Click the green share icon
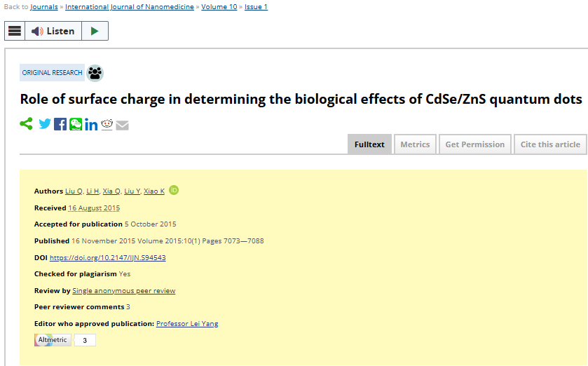Image resolution: width=588 pixels, height=366 pixels. click(26, 123)
